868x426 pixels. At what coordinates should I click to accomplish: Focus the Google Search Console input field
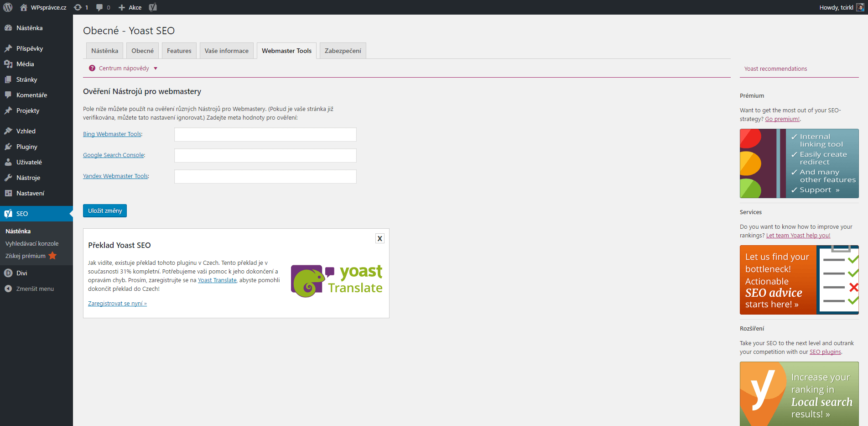265,155
